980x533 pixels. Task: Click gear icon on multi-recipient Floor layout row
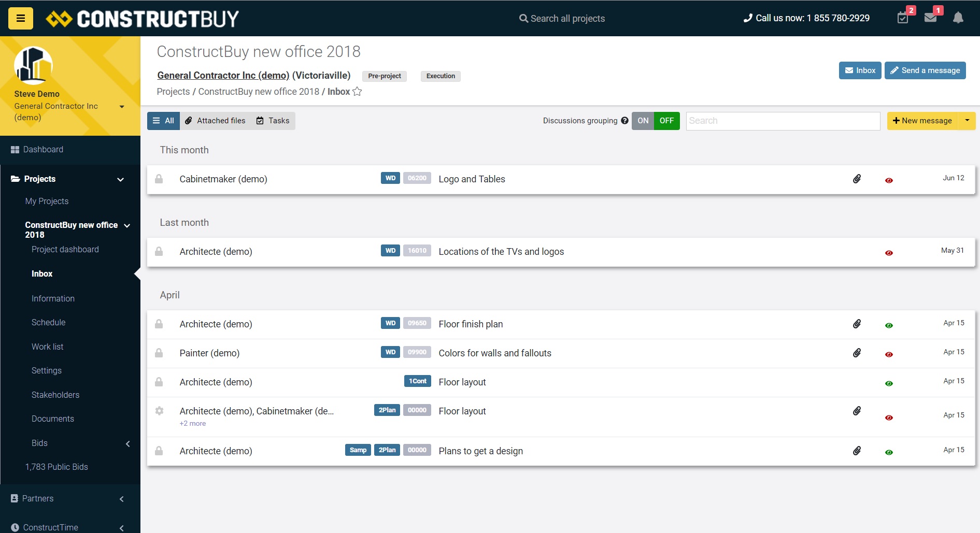[x=159, y=411]
